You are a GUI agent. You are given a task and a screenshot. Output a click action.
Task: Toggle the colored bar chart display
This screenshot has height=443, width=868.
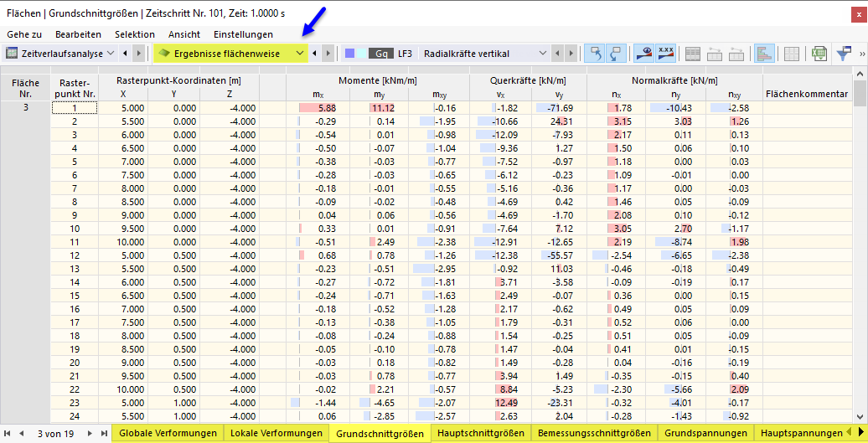tap(763, 54)
